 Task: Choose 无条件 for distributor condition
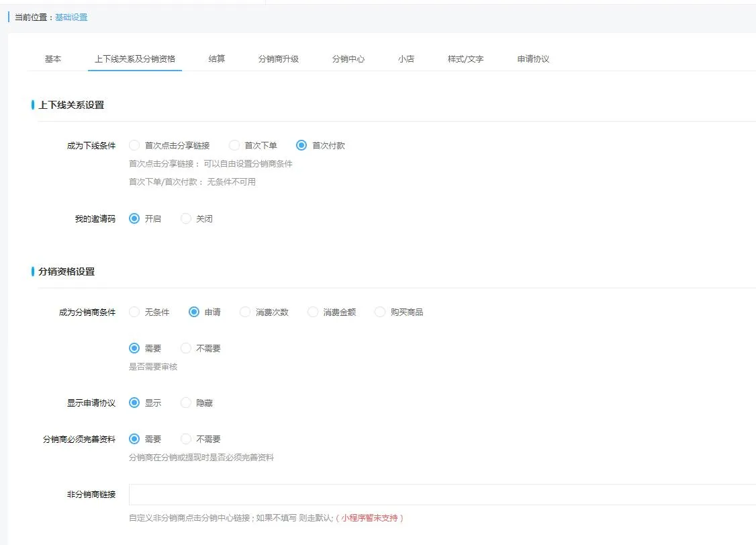click(134, 312)
